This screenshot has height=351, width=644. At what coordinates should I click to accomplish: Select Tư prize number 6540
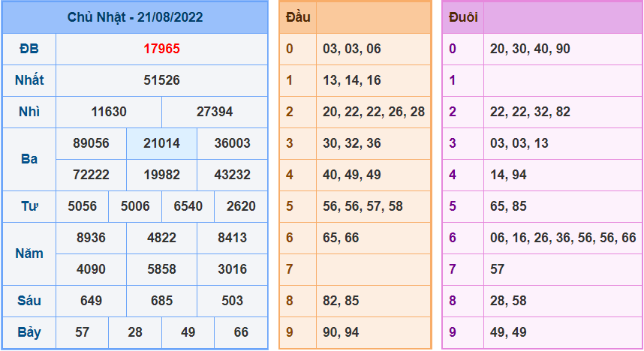[x=188, y=206]
